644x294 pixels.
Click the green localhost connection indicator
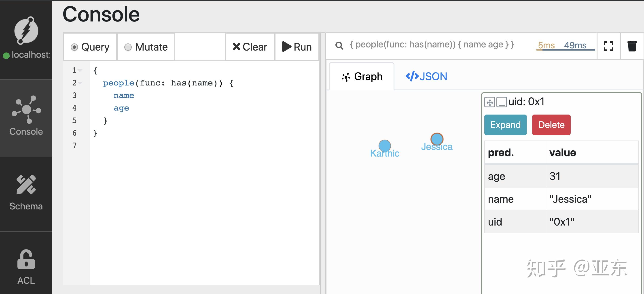tap(6, 55)
